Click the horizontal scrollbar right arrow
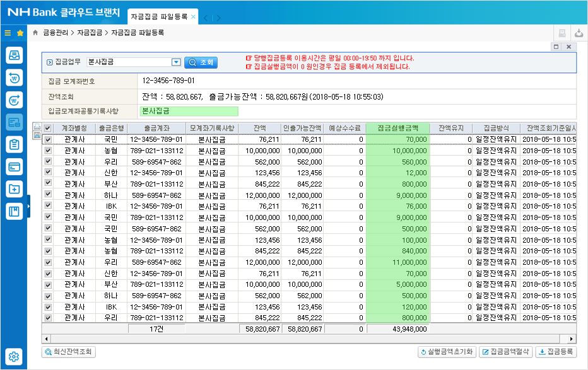The width and height of the screenshot is (588, 370). [x=571, y=339]
